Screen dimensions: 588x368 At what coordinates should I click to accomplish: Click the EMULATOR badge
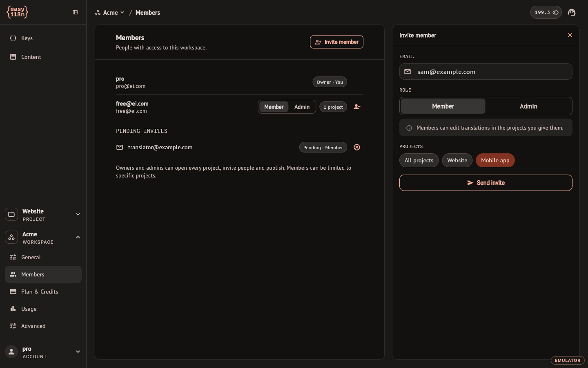coord(568,360)
